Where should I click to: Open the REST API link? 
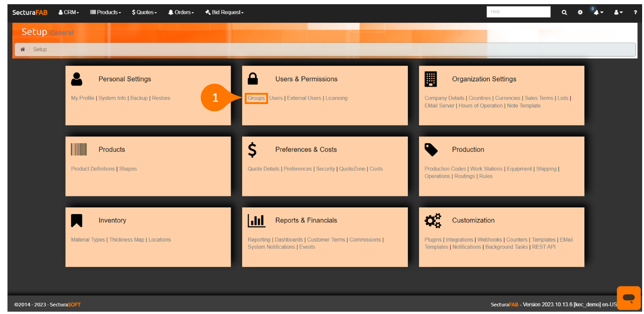coord(544,247)
